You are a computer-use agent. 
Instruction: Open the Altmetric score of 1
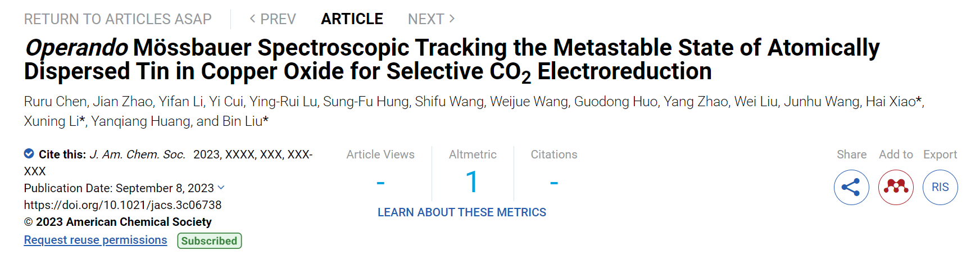472,182
